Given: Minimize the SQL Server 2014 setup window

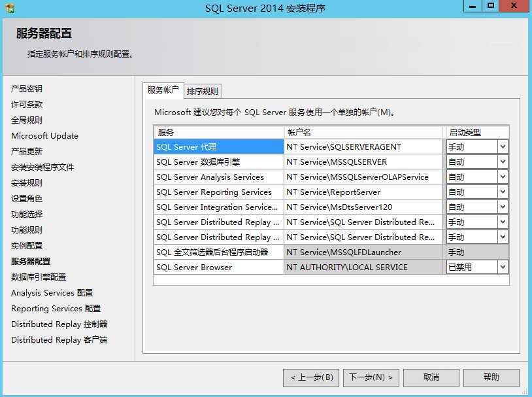Looking at the screenshot, I should 473,6.
